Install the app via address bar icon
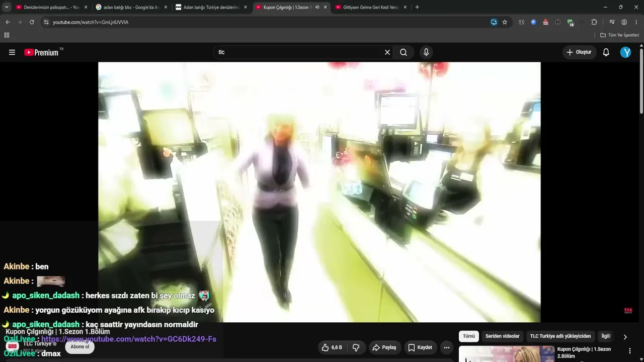The image size is (644, 362). click(494, 22)
